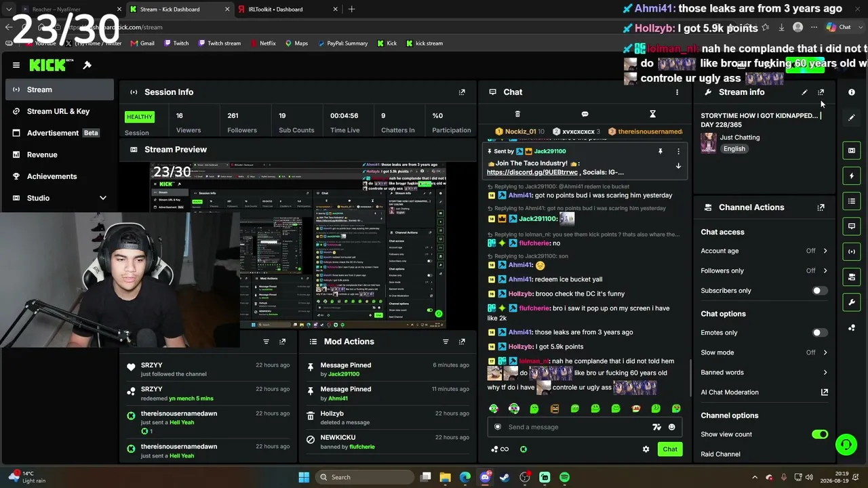Toggle Emotes only chat switch

(x=820, y=333)
